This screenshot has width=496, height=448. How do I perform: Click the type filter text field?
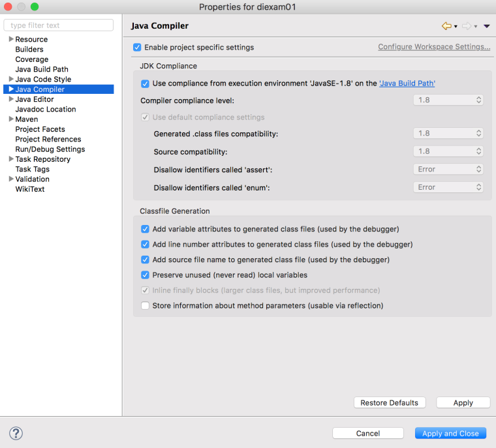(59, 25)
